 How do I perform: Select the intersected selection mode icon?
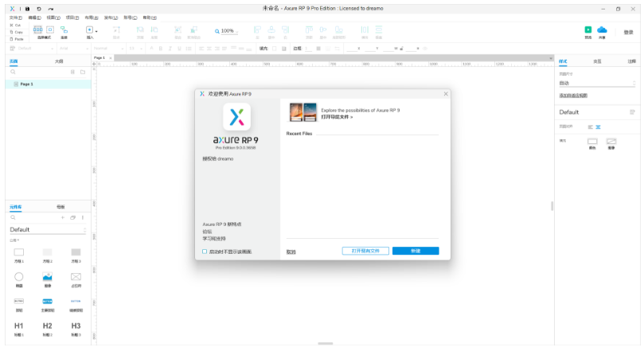pos(37,29)
